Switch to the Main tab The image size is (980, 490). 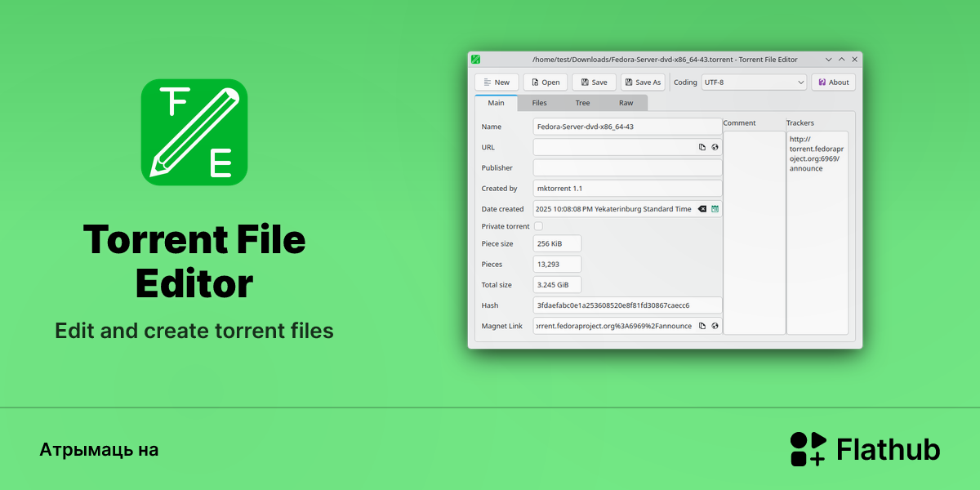tap(496, 103)
